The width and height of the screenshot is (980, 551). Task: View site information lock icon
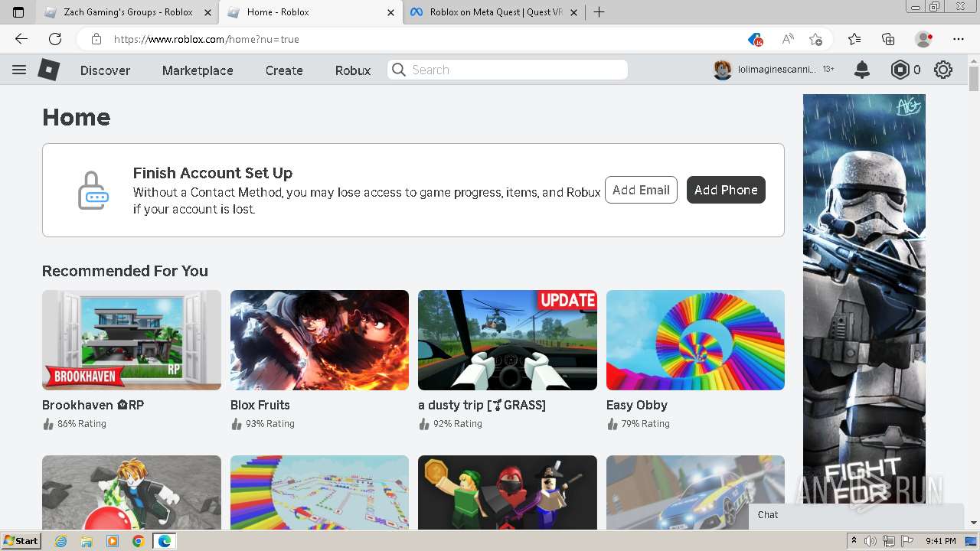tap(96, 39)
